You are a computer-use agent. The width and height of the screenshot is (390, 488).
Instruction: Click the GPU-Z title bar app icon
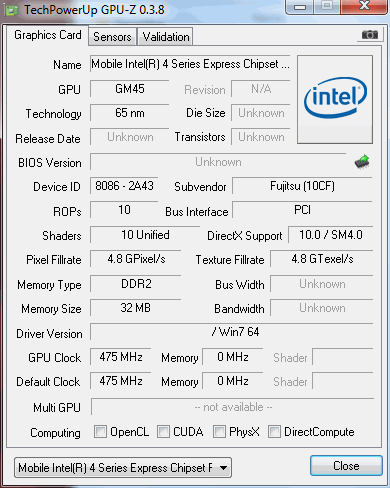pyautogui.click(x=12, y=10)
